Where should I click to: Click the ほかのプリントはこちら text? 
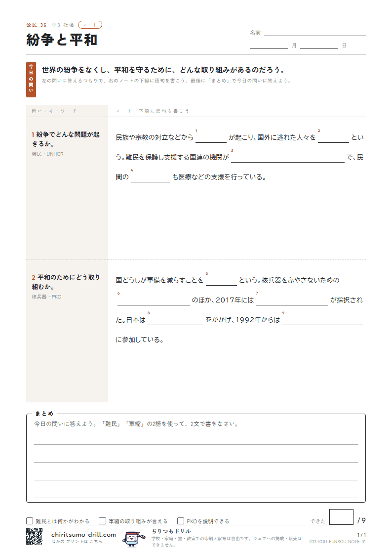point(77,542)
